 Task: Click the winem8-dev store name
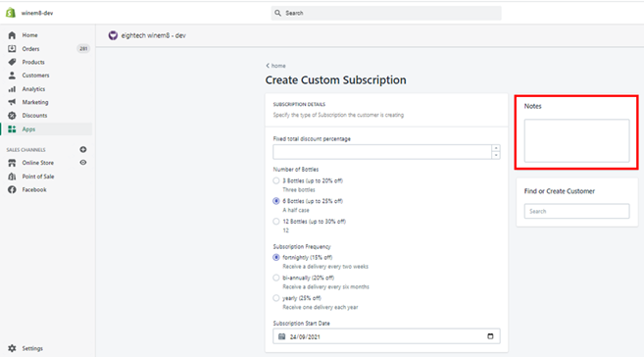[37, 13]
